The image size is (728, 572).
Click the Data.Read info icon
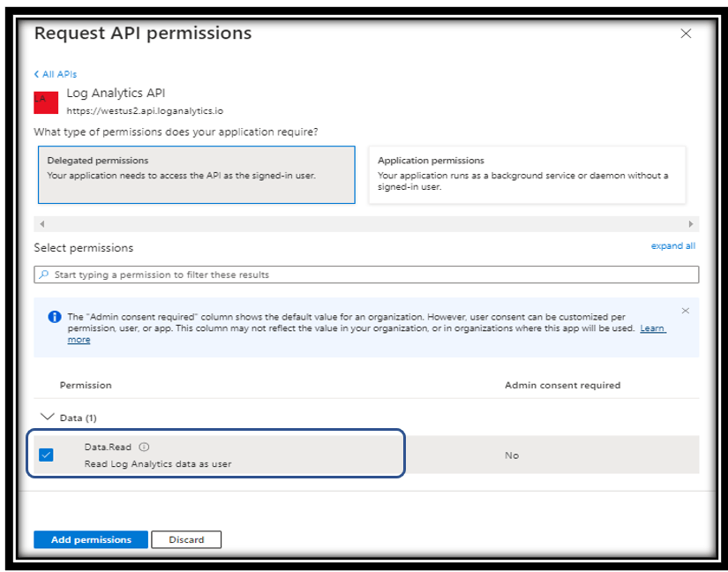(145, 448)
